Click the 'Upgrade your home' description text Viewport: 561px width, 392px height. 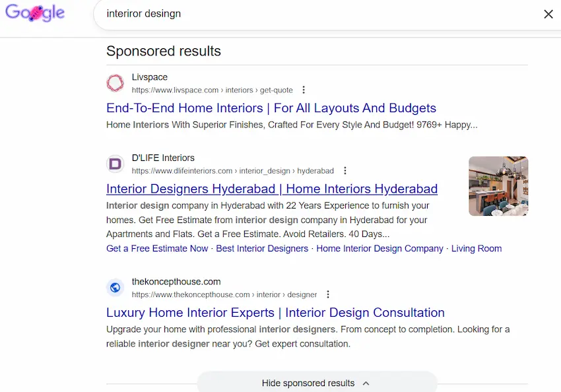tap(308, 337)
